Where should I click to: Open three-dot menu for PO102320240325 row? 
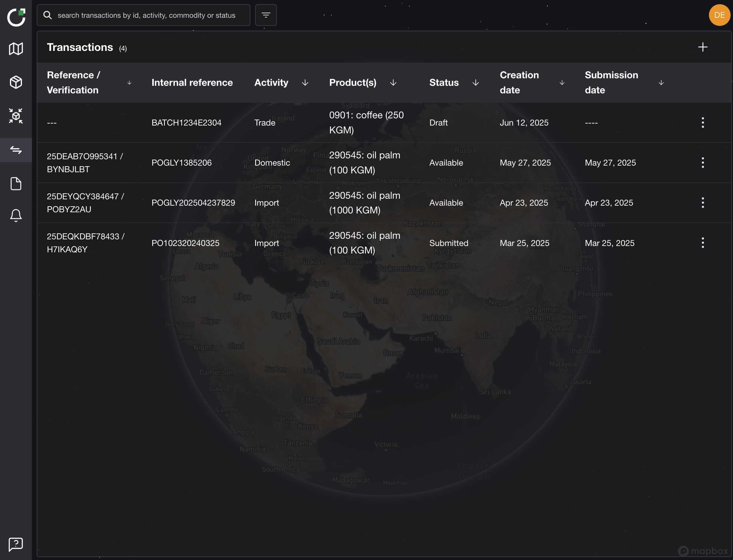pos(702,243)
